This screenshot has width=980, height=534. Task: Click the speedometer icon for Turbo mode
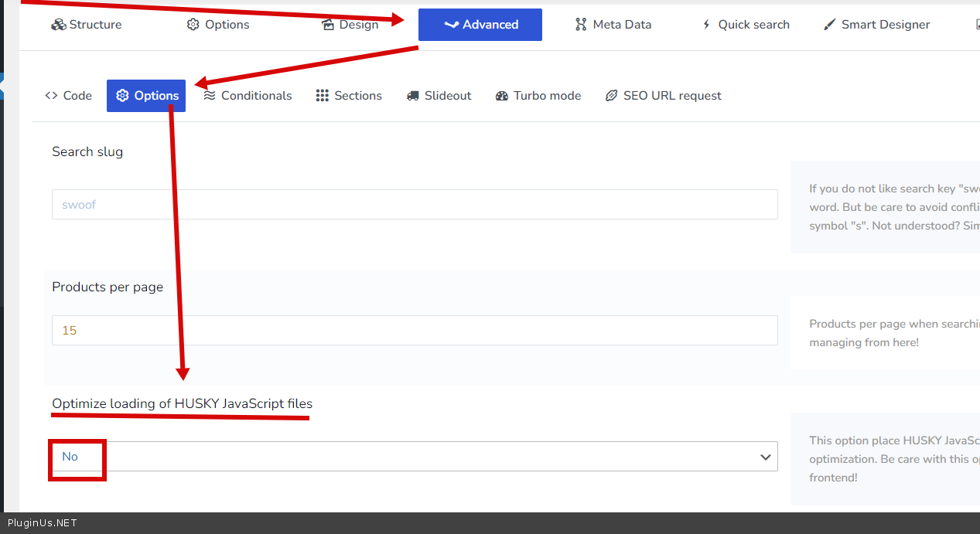pyautogui.click(x=502, y=96)
